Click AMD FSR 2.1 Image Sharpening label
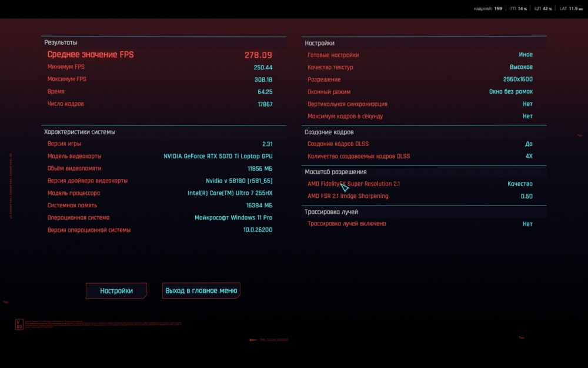 [348, 196]
